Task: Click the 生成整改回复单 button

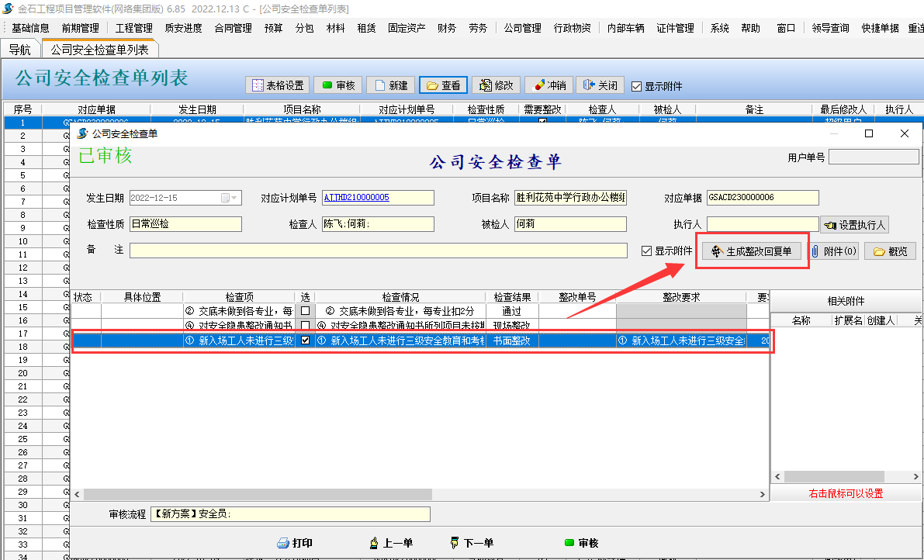Action: coord(751,251)
